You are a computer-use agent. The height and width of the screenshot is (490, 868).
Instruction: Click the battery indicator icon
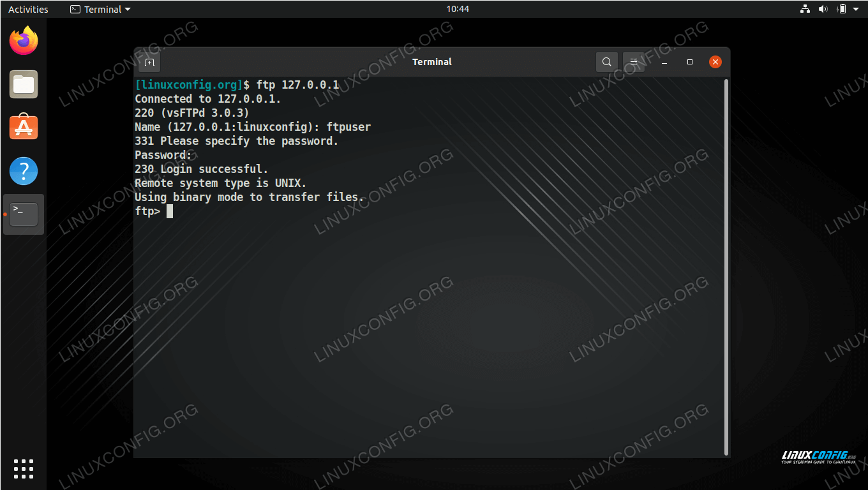[x=842, y=9]
